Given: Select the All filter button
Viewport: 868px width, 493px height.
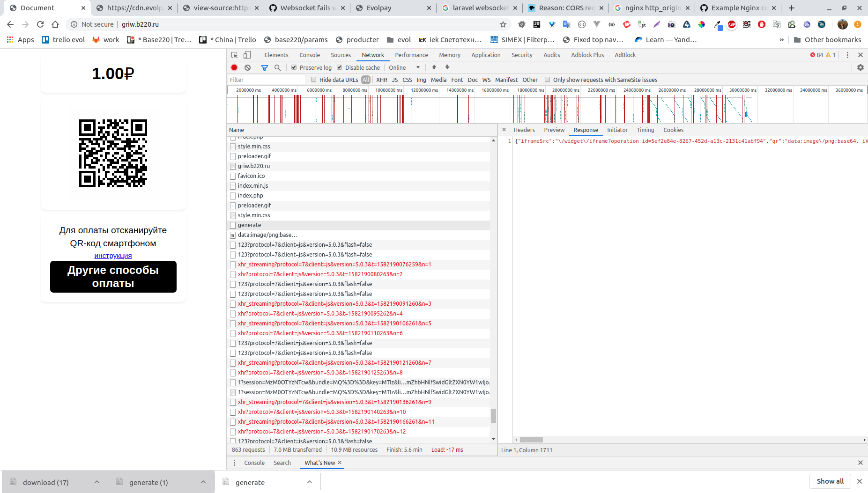Looking at the screenshot, I should [366, 80].
